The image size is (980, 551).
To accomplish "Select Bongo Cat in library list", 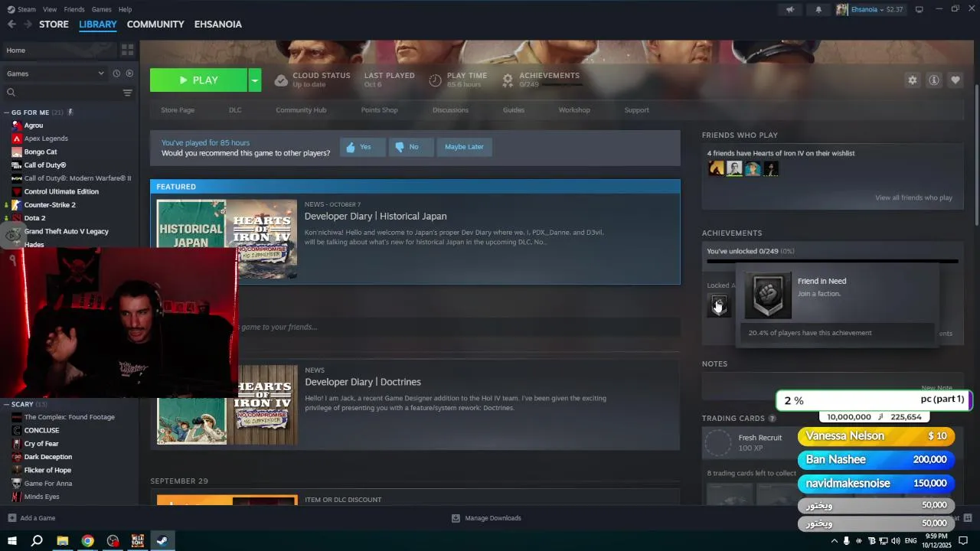I will coord(41,152).
